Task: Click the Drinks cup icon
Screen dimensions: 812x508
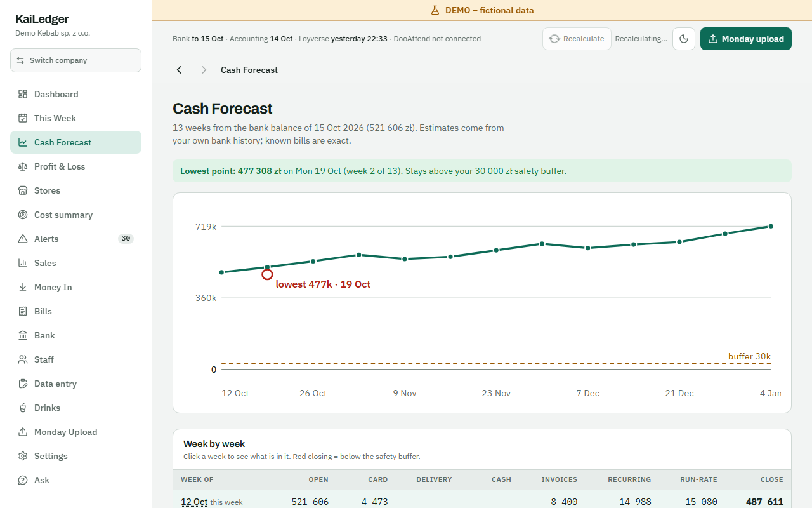Action: [x=23, y=408]
